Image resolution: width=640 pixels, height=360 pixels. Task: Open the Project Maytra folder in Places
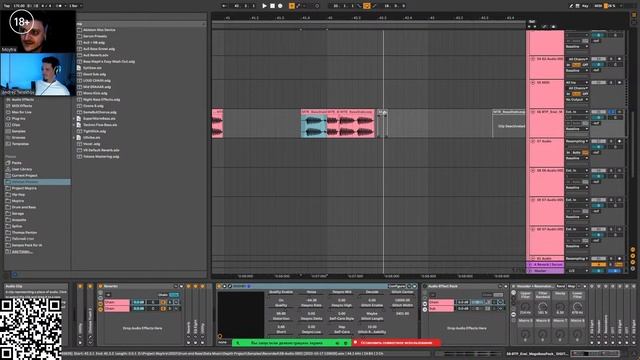tap(24, 188)
